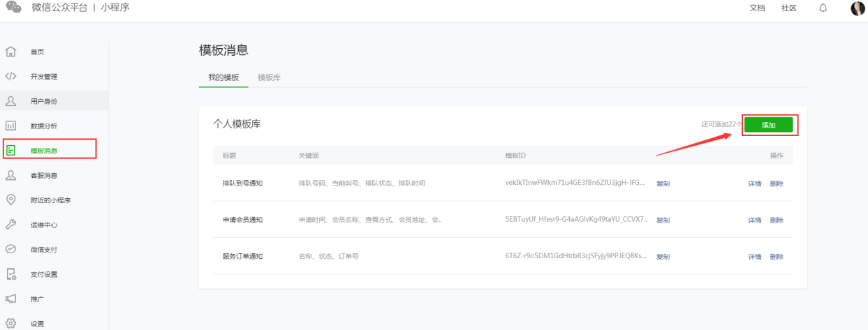Screen dimensions: 868x330
Task: Open 社区 link in top bar
Action: (x=789, y=8)
